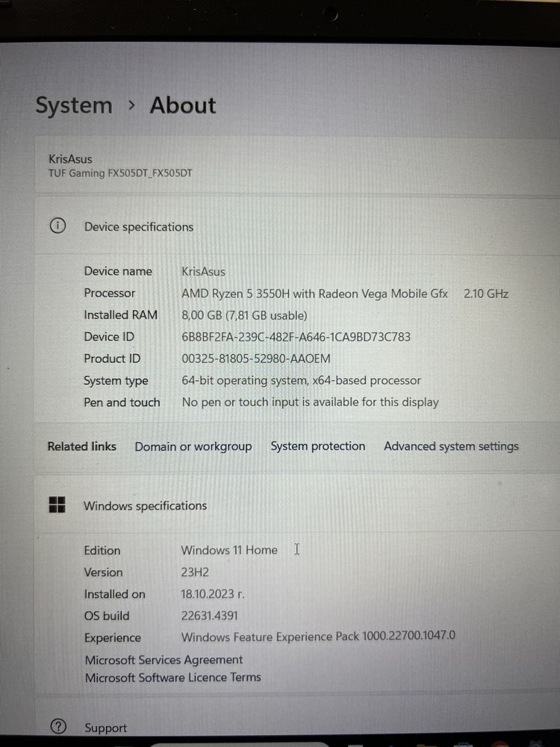560x747 pixels.
Task: Click the breadcrumb chevron after System
Action: pos(132,105)
